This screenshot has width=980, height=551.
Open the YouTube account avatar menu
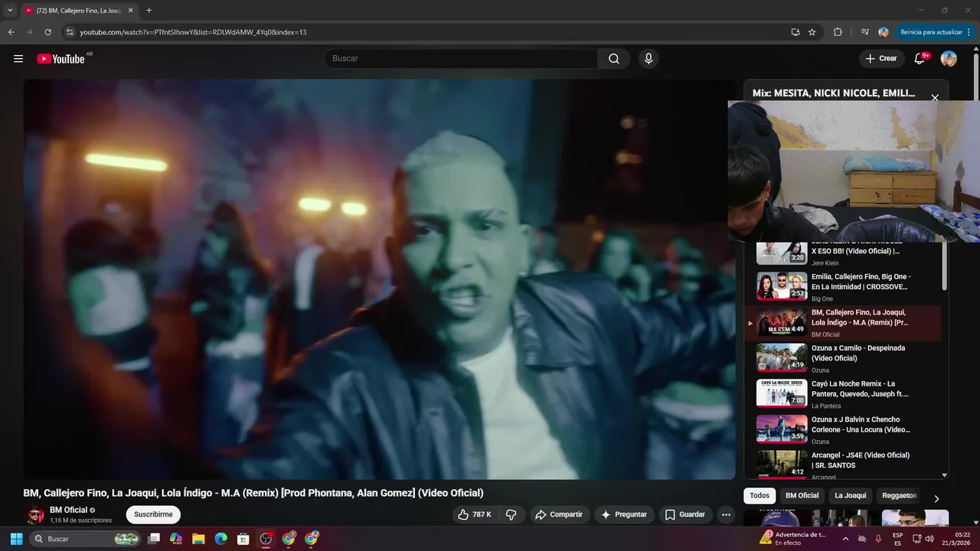click(x=949, y=59)
